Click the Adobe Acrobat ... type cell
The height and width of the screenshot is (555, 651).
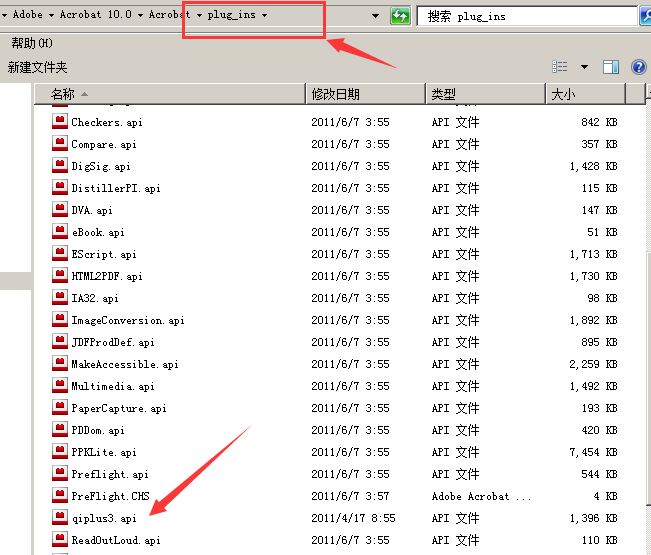pyautogui.click(x=481, y=496)
